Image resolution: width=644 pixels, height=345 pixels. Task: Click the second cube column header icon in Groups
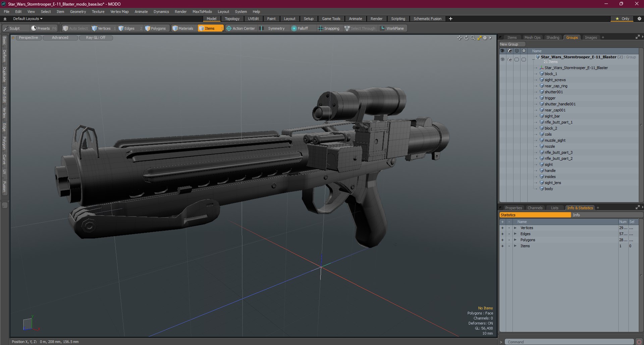click(524, 51)
